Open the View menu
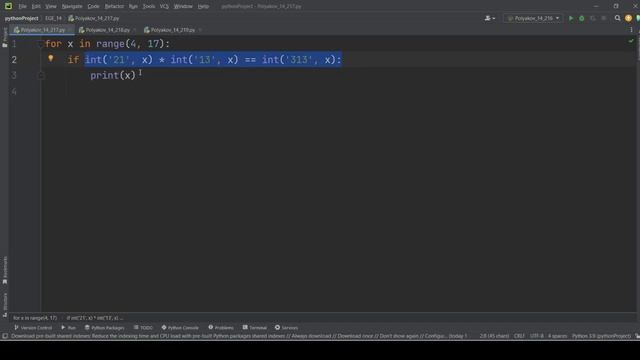The width and height of the screenshot is (640, 360). coord(51,7)
